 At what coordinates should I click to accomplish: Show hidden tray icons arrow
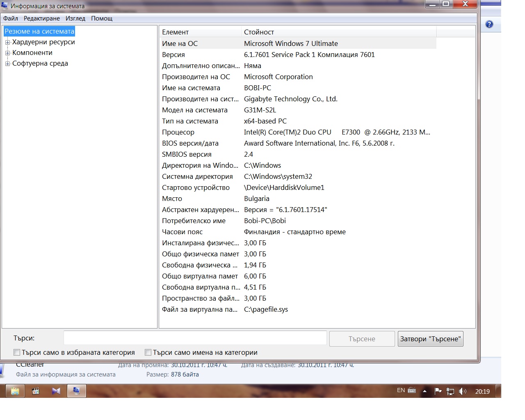pos(425,391)
